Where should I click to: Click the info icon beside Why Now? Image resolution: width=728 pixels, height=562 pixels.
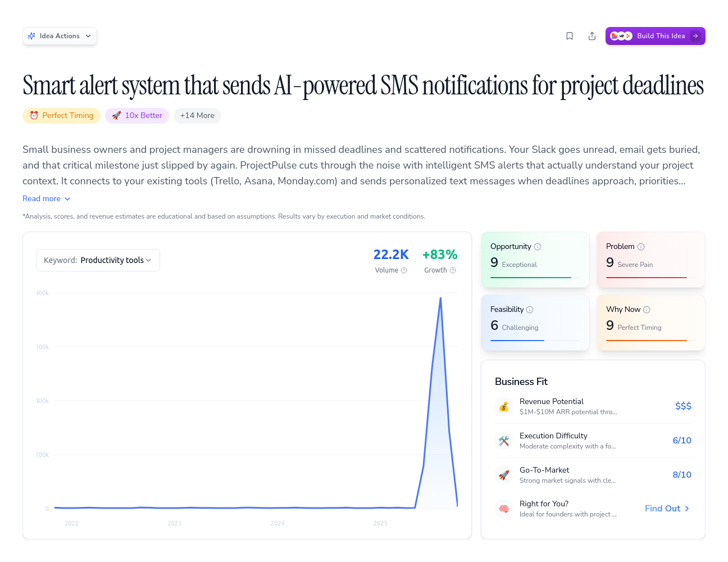[x=647, y=309]
